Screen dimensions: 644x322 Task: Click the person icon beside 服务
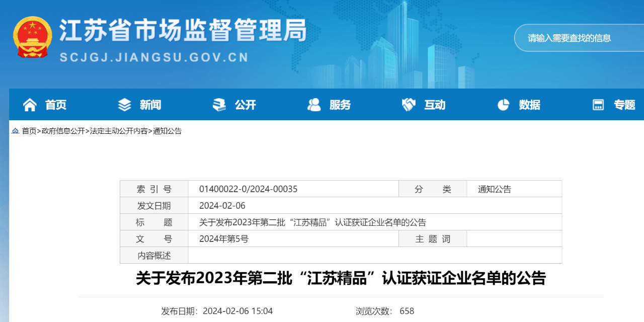(314, 105)
